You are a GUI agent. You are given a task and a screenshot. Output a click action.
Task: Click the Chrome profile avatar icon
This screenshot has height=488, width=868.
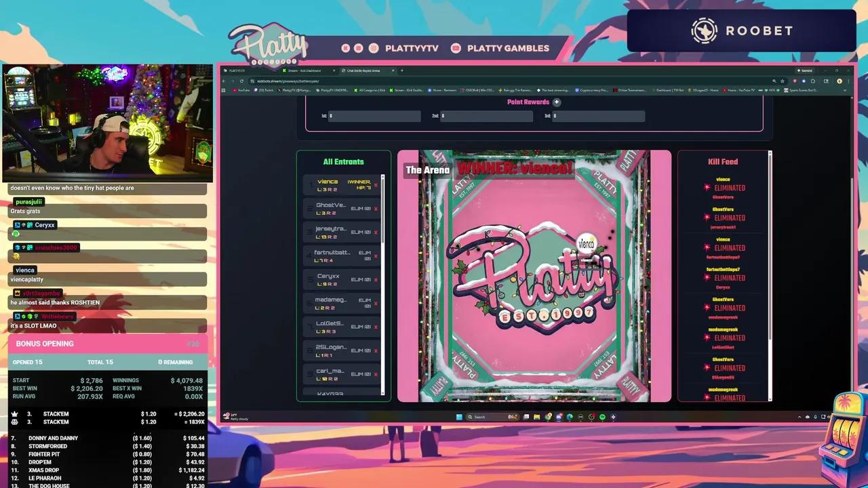coord(840,81)
